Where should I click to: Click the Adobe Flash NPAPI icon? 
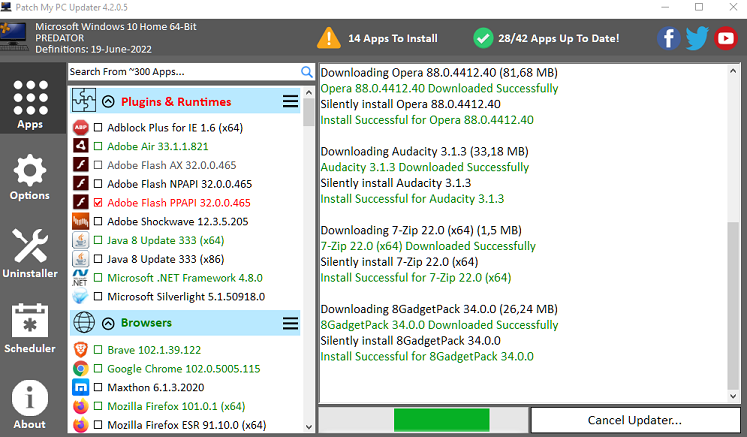tap(81, 184)
